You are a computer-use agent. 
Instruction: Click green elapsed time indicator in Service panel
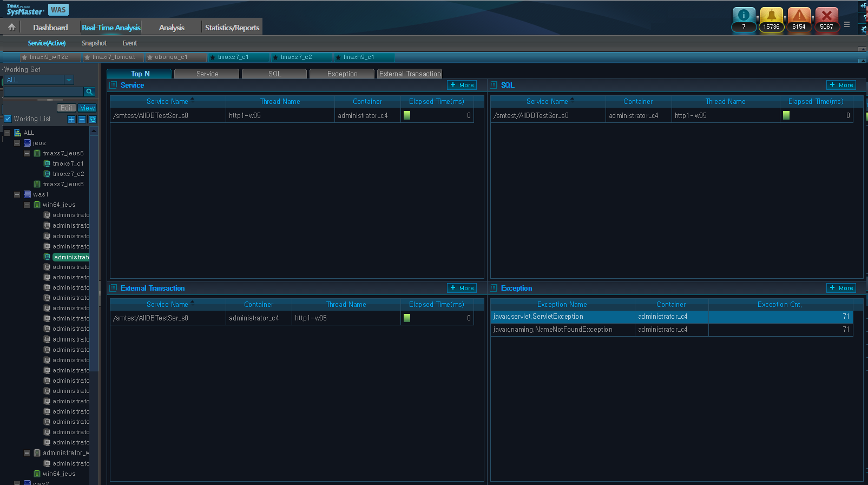407,115
